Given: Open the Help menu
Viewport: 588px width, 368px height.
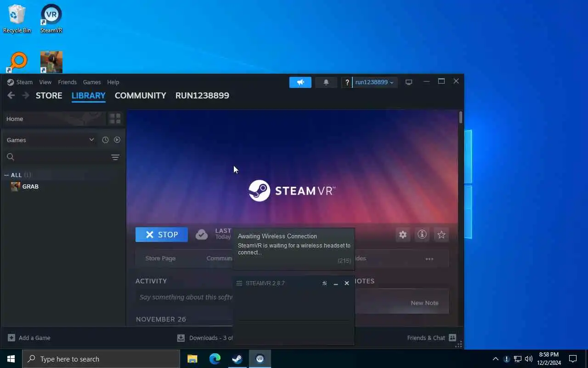Looking at the screenshot, I should (113, 82).
